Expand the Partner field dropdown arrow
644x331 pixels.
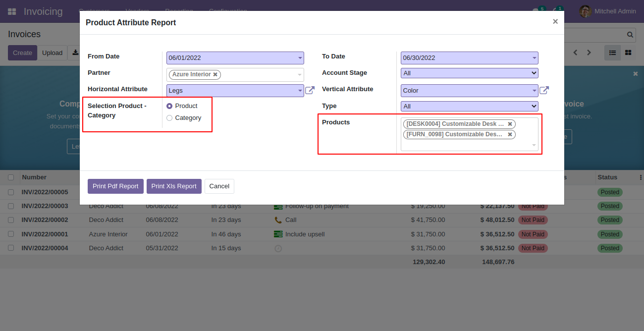pos(300,75)
